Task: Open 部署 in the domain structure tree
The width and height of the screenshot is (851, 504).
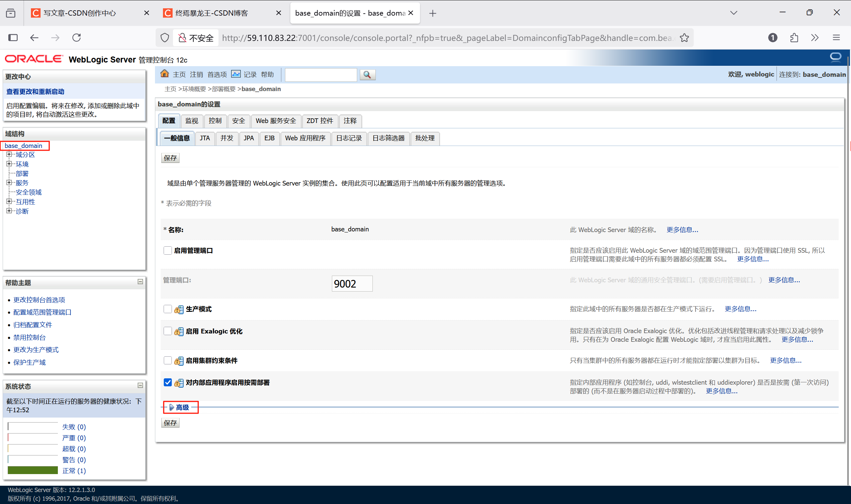Action: tap(22, 174)
